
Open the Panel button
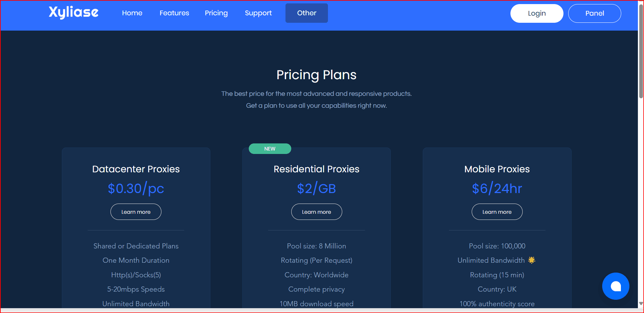(594, 13)
